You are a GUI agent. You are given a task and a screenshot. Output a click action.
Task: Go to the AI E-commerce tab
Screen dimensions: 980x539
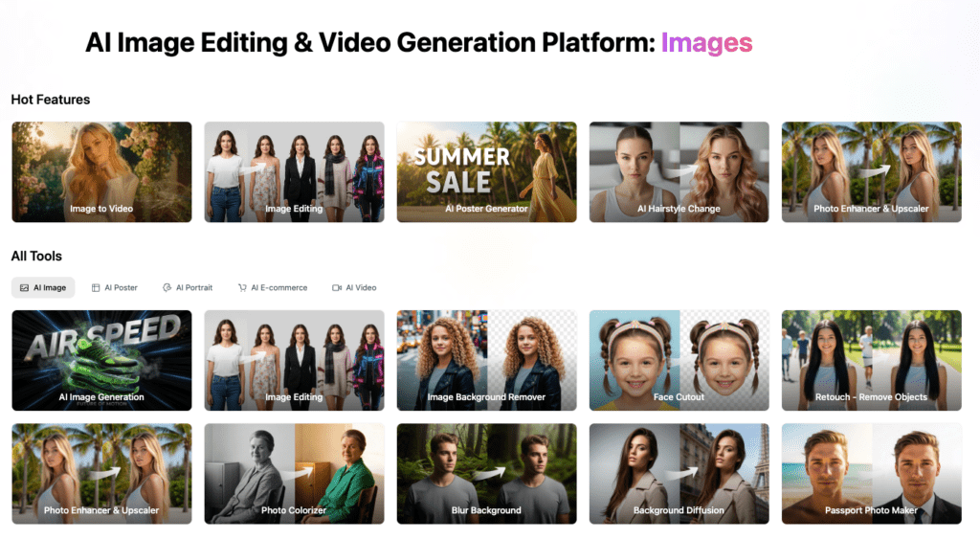pos(273,287)
